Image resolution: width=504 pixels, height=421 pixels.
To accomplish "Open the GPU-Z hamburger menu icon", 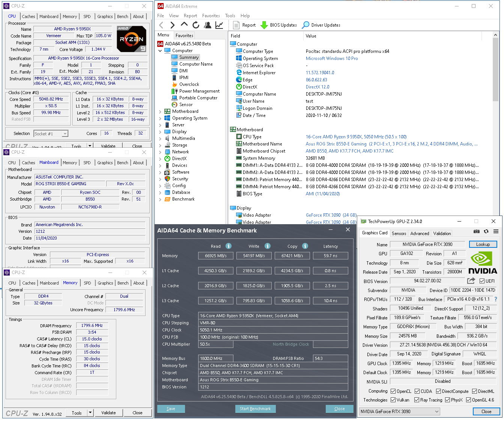I will [x=496, y=232].
